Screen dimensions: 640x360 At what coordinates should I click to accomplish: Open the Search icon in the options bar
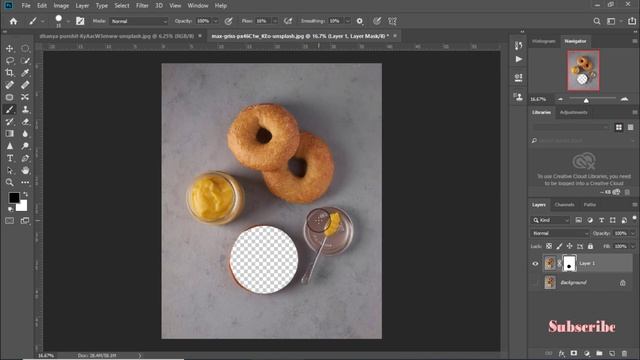pos(597,21)
